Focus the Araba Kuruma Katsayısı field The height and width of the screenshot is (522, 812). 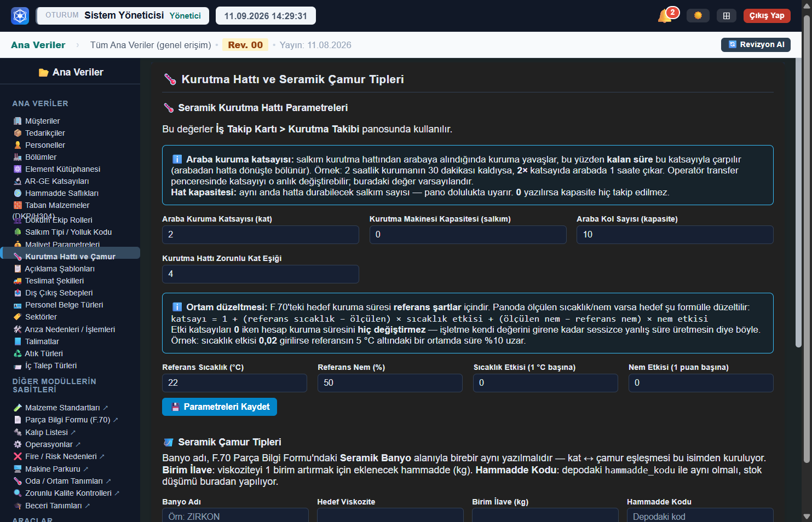click(261, 235)
